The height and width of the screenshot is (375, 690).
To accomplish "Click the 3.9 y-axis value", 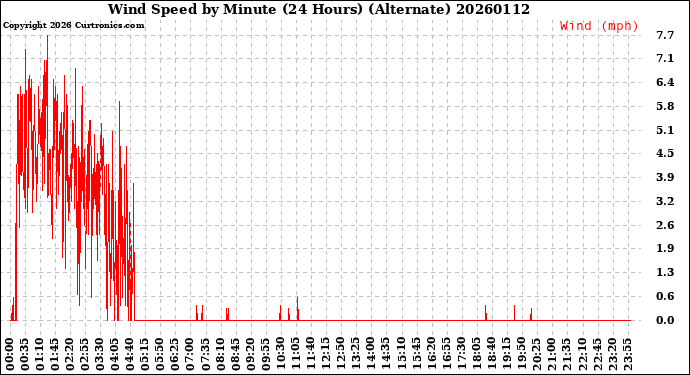I will click(665, 177).
